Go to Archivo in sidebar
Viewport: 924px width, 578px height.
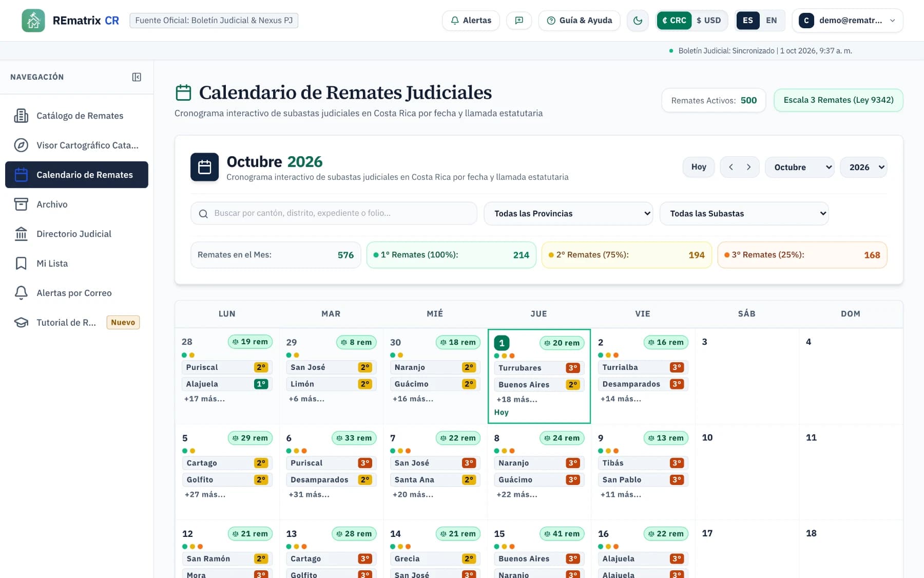click(x=76, y=204)
